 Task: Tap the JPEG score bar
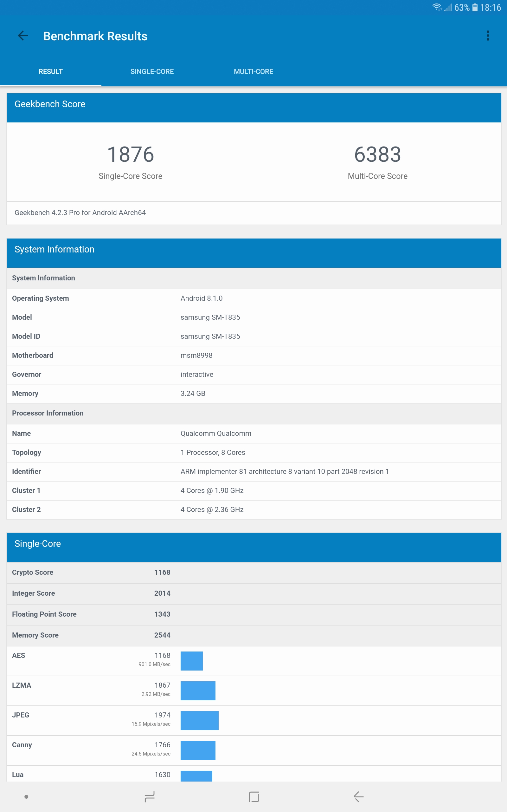[199, 720]
